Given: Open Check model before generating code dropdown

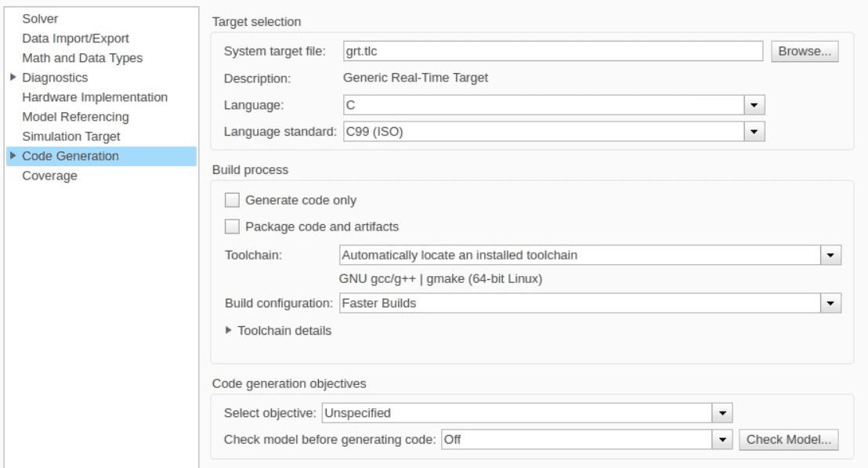Looking at the screenshot, I should click(x=722, y=440).
